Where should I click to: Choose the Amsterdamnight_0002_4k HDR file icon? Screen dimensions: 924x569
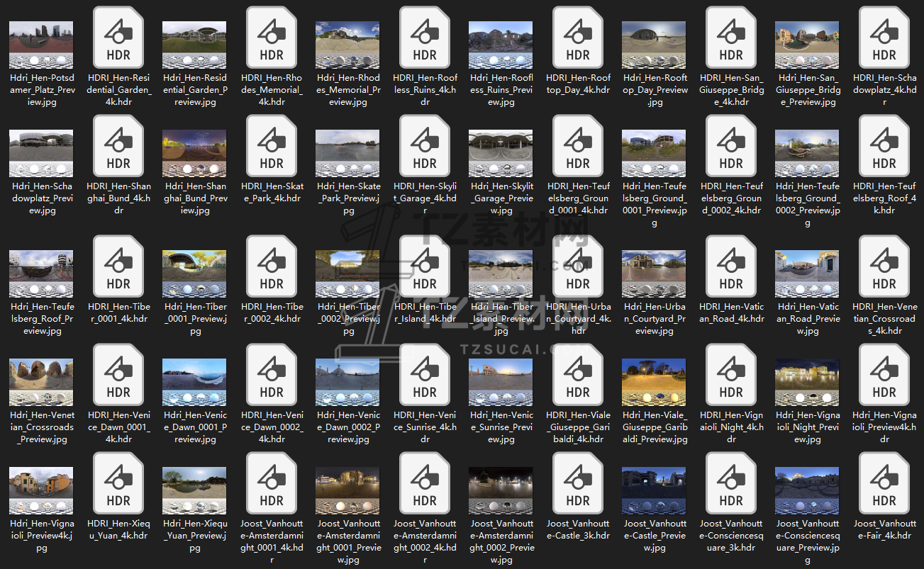tap(425, 484)
